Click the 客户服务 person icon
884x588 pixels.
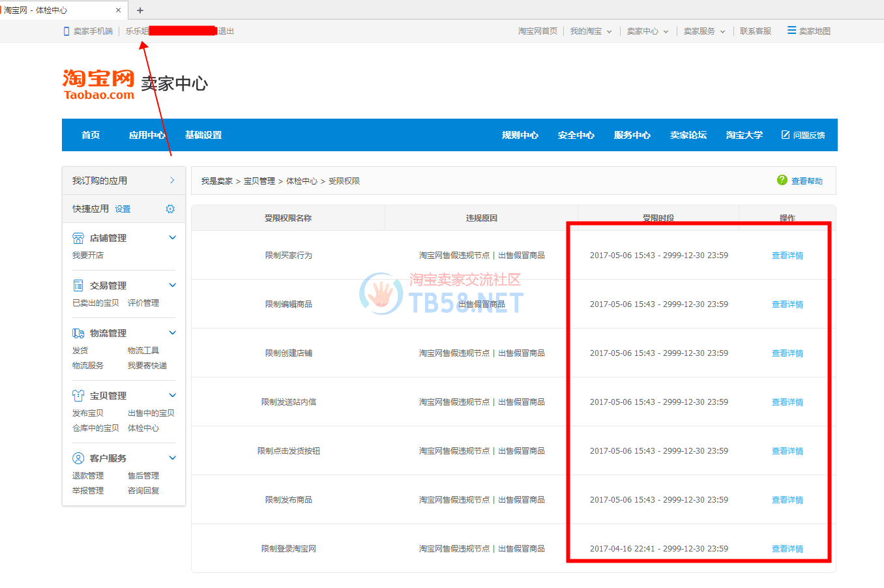click(x=78, y=458)
